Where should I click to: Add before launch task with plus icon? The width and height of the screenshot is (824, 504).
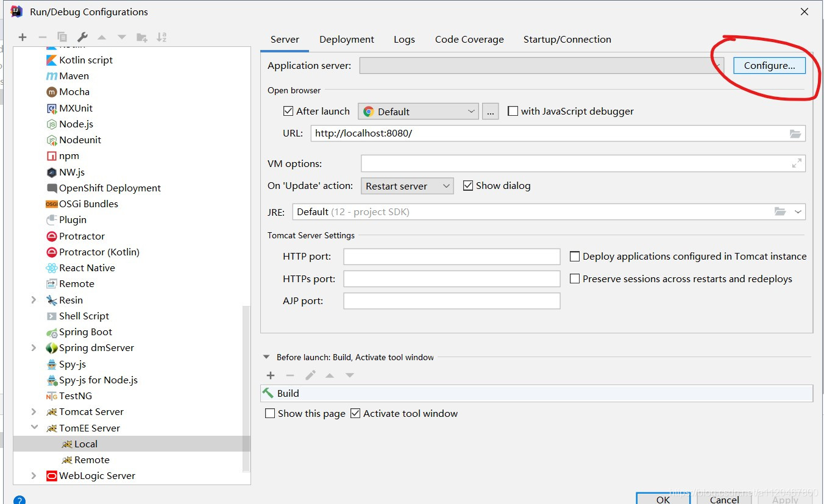point(271,375)
